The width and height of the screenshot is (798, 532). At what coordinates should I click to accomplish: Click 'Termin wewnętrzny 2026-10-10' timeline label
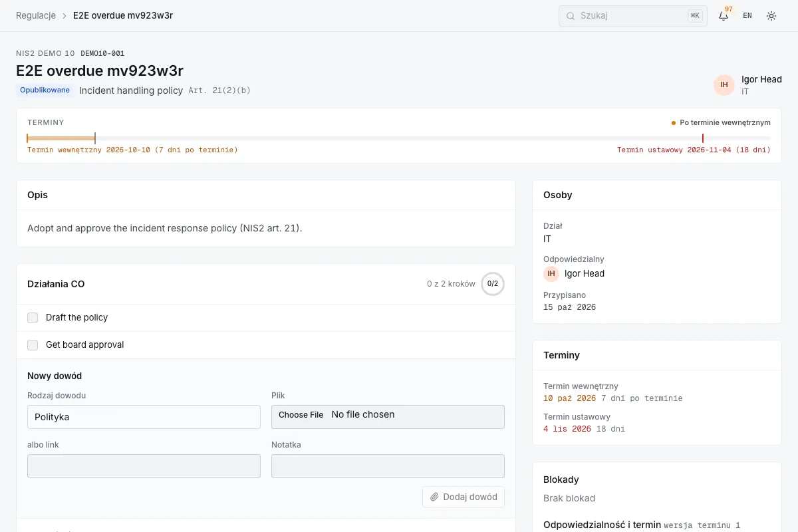point(132,150)
